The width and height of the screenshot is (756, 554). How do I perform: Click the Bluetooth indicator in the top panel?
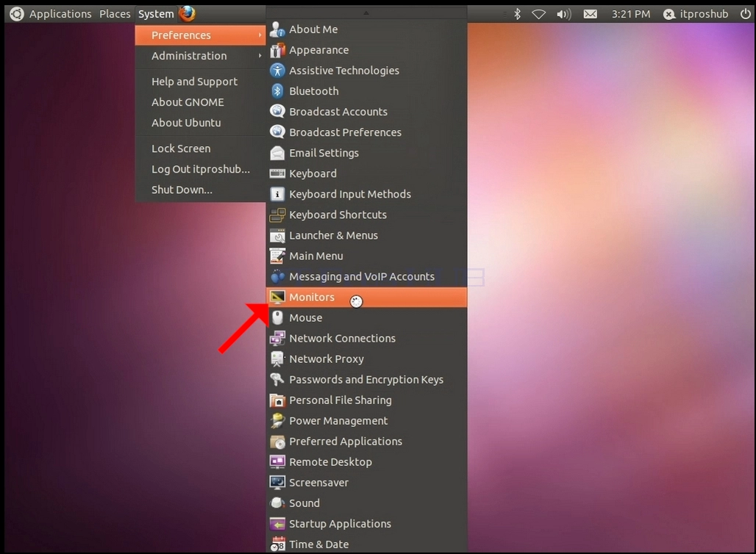[517, 14]
